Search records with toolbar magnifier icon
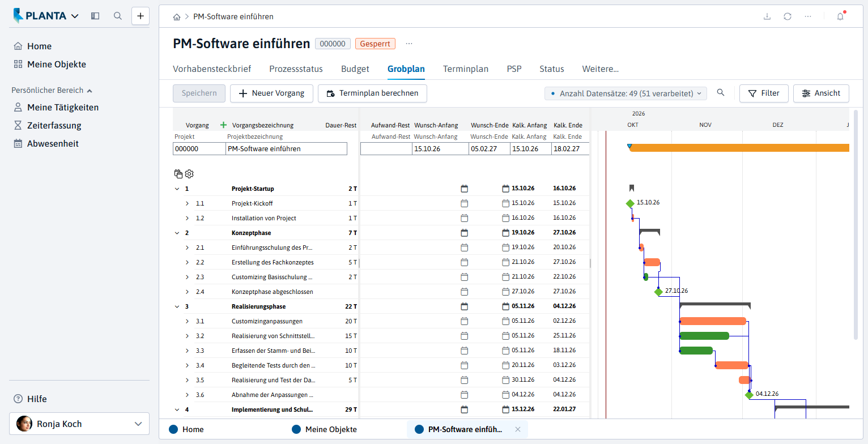The width and height of the screenshot is (868, 444). 721,93
